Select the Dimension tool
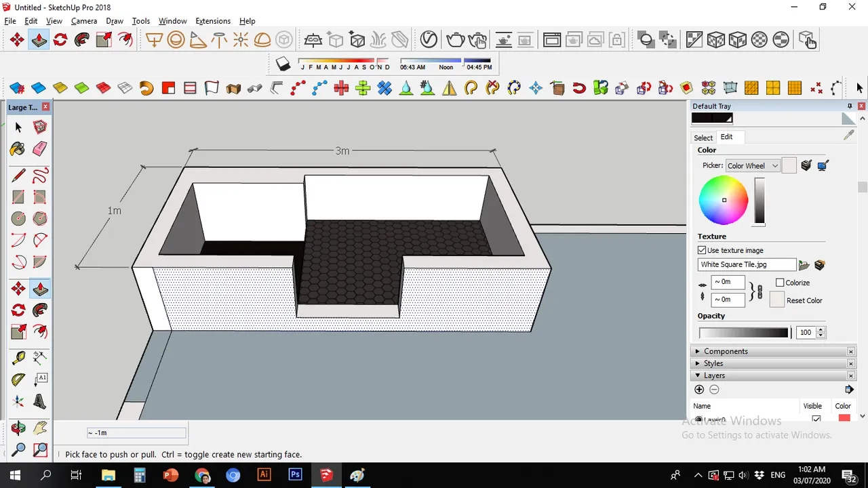Viewport: 868px width, 488px height. click(x=40, y=358)
